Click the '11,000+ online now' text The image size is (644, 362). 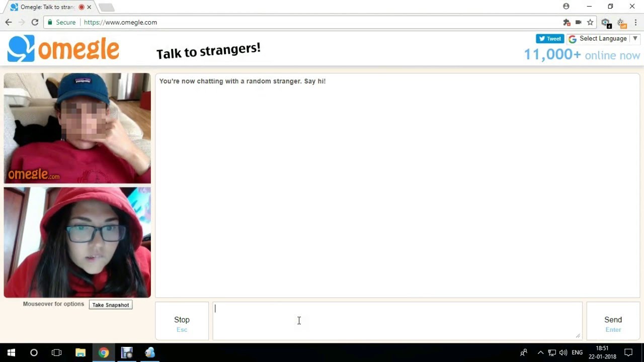pos(582,54)
